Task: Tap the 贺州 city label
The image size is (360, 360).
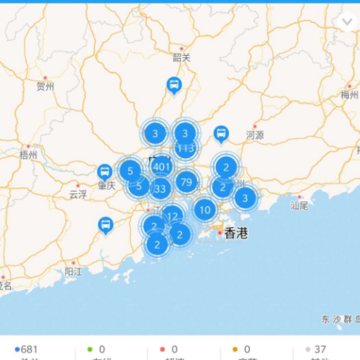Action: click(45, 87)
